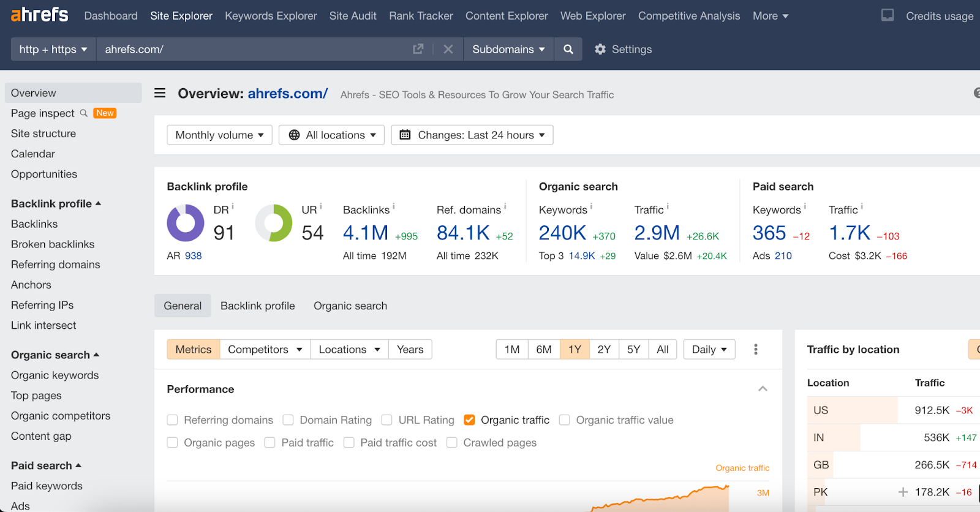Image resolution: width=980 pixels, height=512 pixels.
Task: Switch to Organic search tab
Action: click(x=350, y=306)
